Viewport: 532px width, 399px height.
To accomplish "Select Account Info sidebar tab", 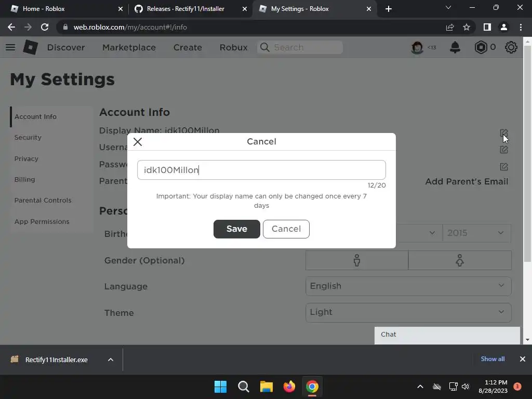I will pos(52,117).
